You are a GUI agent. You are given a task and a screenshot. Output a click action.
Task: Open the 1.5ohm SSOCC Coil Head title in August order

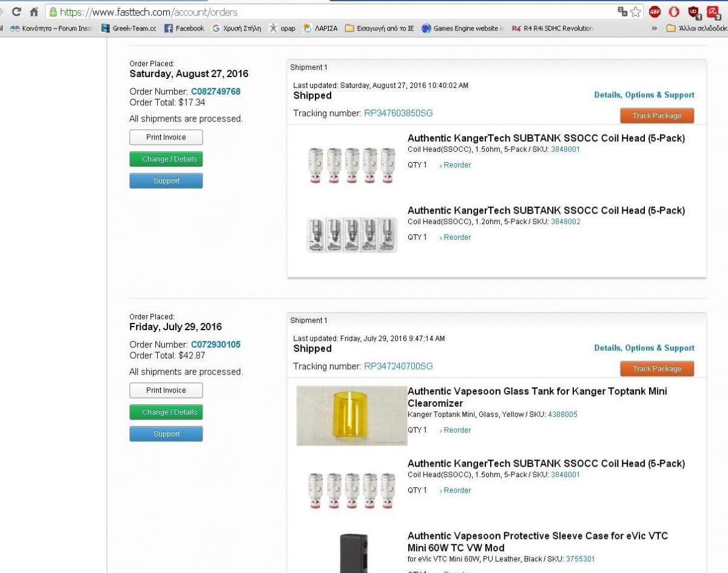point(546,138)
